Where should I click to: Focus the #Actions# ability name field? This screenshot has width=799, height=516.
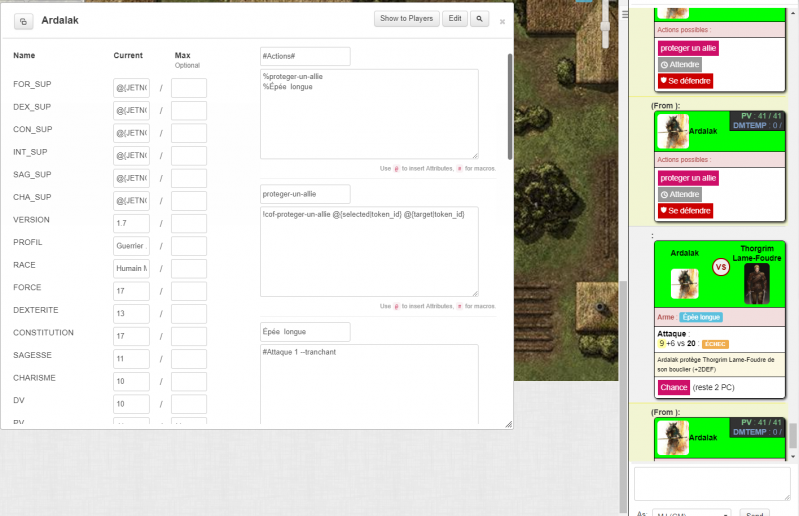pos(305,56)
